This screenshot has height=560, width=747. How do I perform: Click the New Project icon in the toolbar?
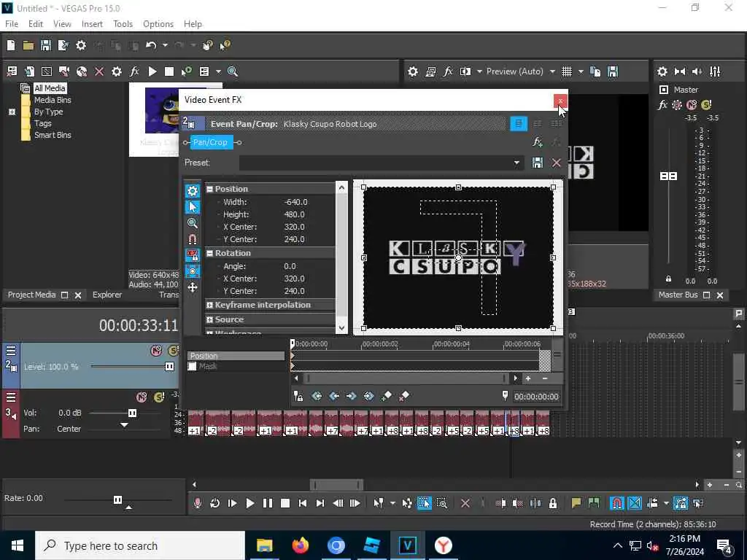pyautogui.click(x=11, y=45)
